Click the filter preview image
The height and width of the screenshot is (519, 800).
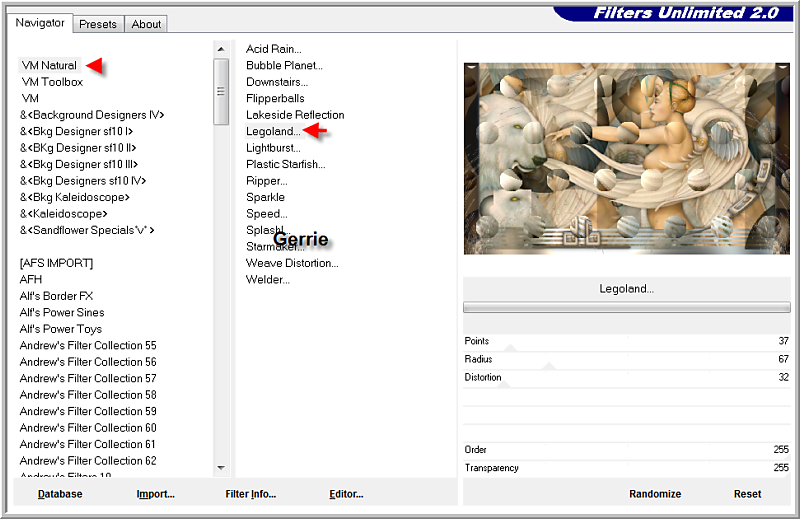tap(627, 158)
